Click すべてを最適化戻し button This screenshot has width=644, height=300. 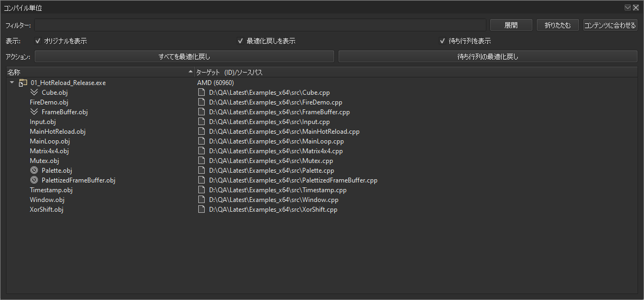(x=184, y=57)
